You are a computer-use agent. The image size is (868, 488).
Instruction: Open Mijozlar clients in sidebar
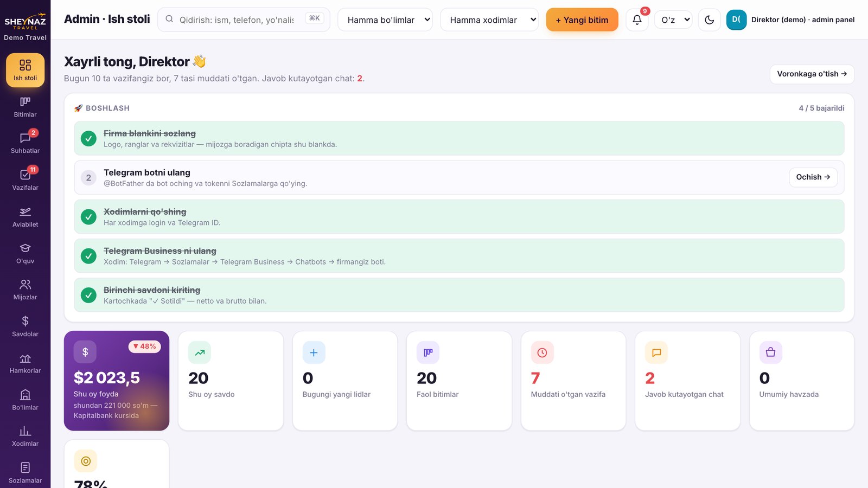25,290
